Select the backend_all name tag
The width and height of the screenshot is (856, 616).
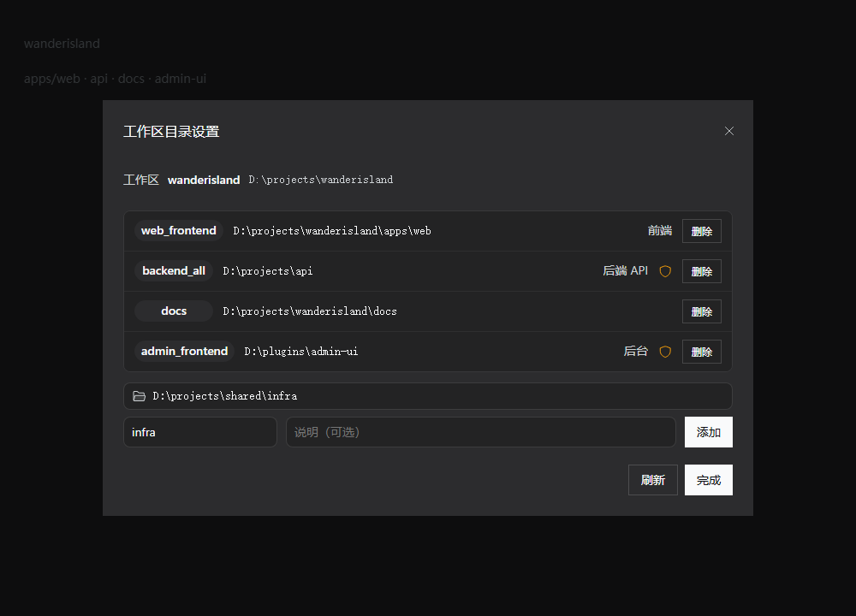tap(174, 271)
